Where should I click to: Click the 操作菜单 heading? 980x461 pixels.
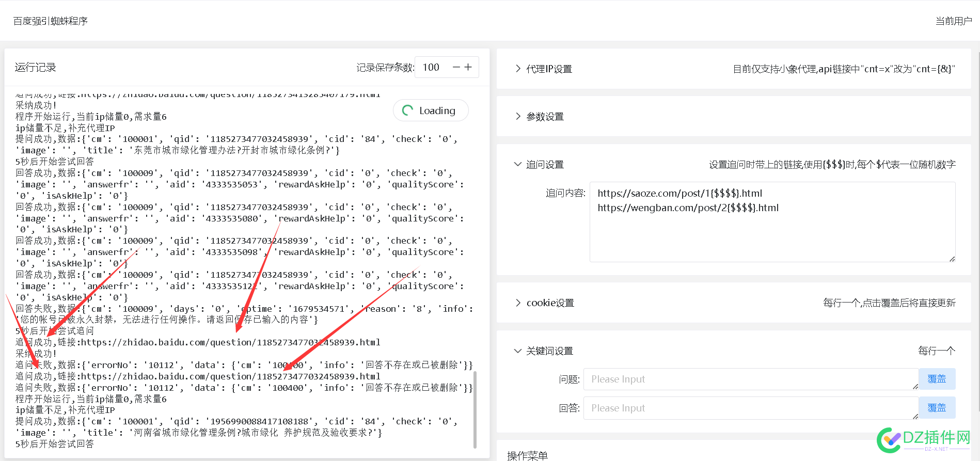point(527,455)
